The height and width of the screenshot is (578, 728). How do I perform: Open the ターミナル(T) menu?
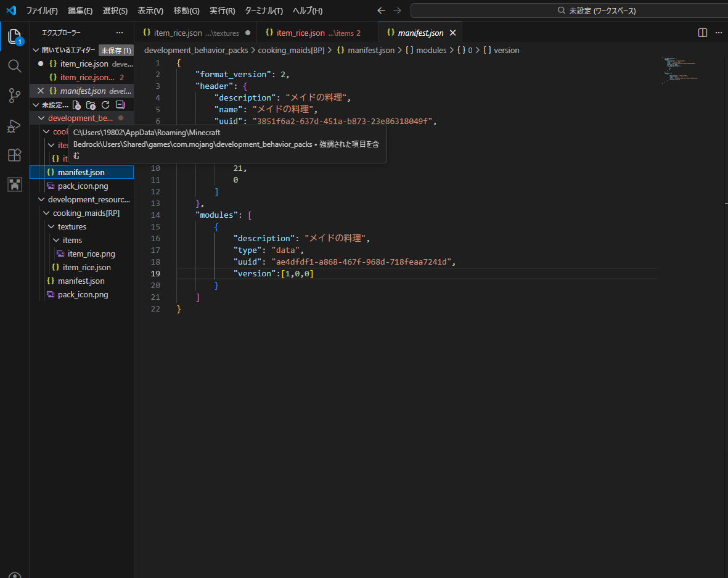(264, 10)
